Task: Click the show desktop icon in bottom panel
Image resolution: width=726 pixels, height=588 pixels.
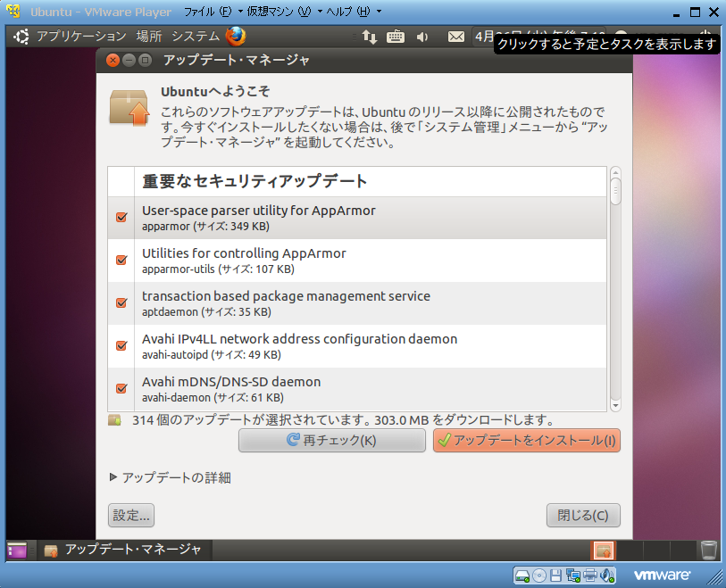Action: click(17, 551)
